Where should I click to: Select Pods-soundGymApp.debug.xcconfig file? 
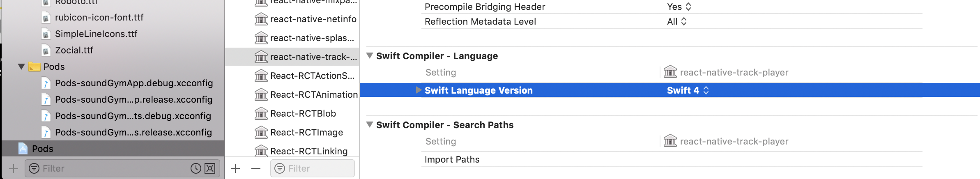click(133, 83)
